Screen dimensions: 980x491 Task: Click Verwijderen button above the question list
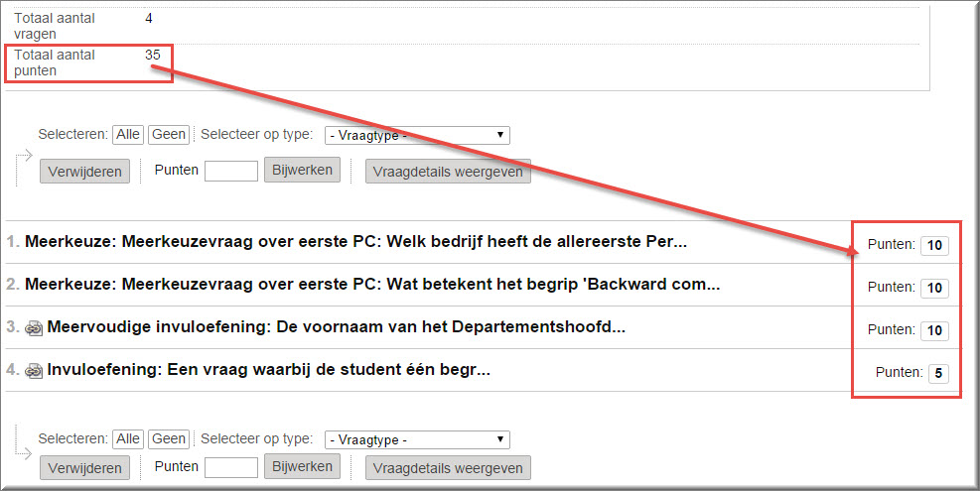click(85, 172)
